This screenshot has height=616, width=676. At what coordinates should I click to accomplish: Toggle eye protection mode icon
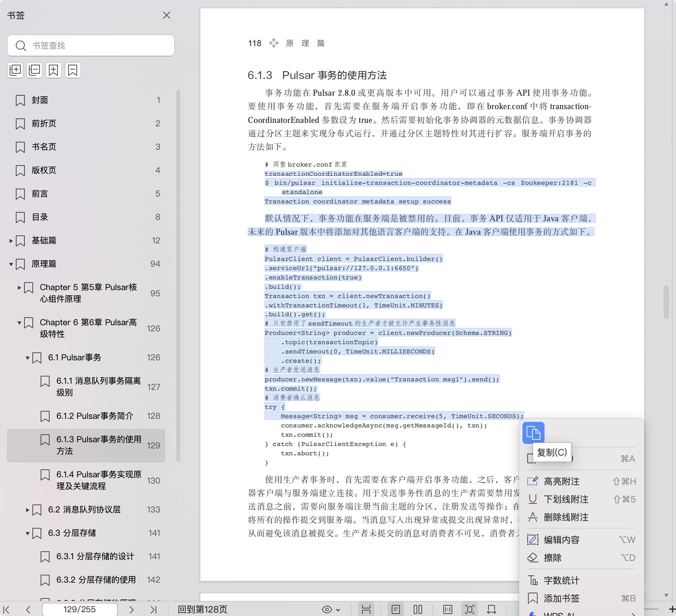click(327, 609)
